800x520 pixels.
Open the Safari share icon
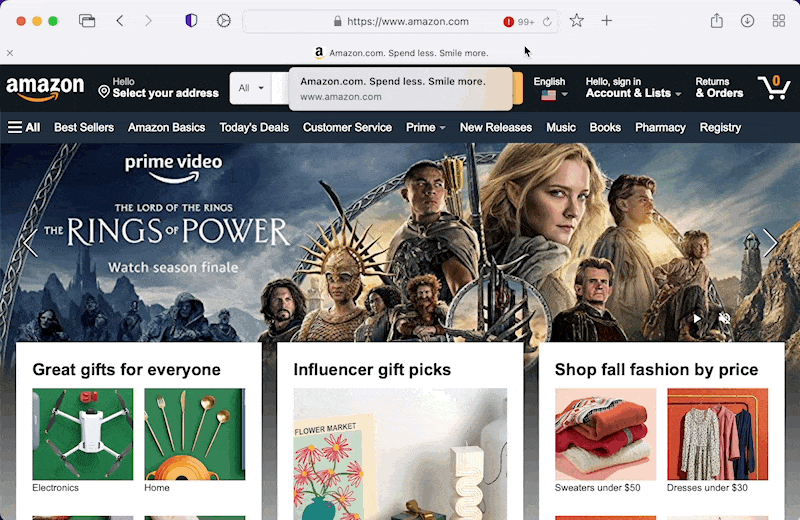717,21
